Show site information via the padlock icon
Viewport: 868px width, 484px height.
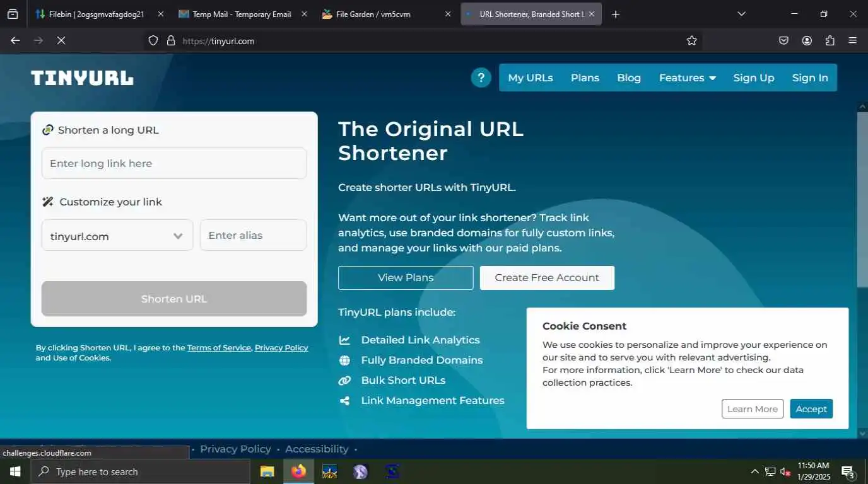pos(170,40)
